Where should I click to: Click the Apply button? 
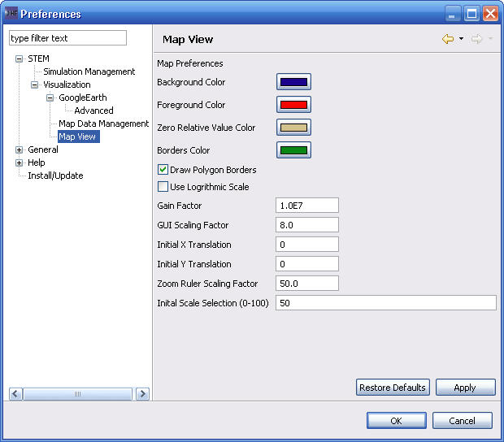pos(465,388)
